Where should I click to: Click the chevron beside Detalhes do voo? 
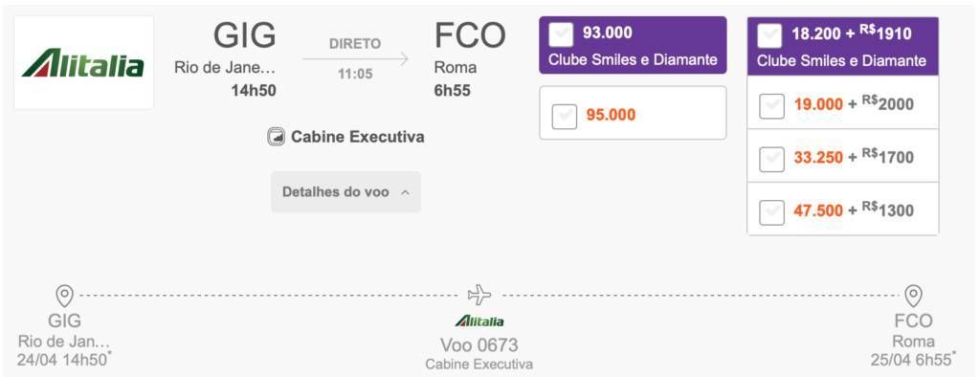click(x=405, y=192)
